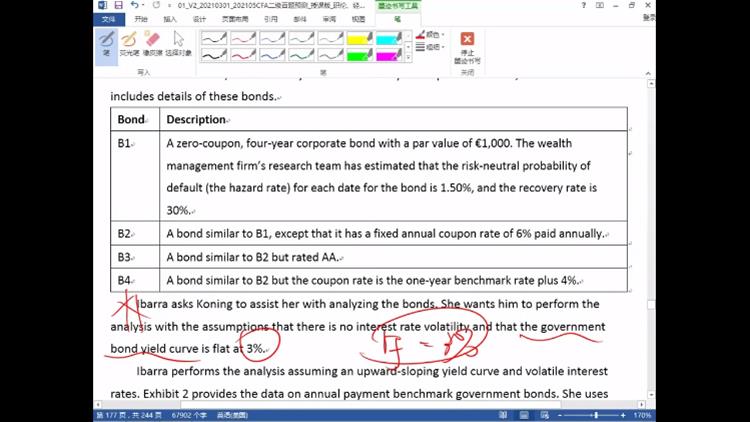Pick the magenta highlighter pen
Screen dimensions: 750x422
point(389,55)
